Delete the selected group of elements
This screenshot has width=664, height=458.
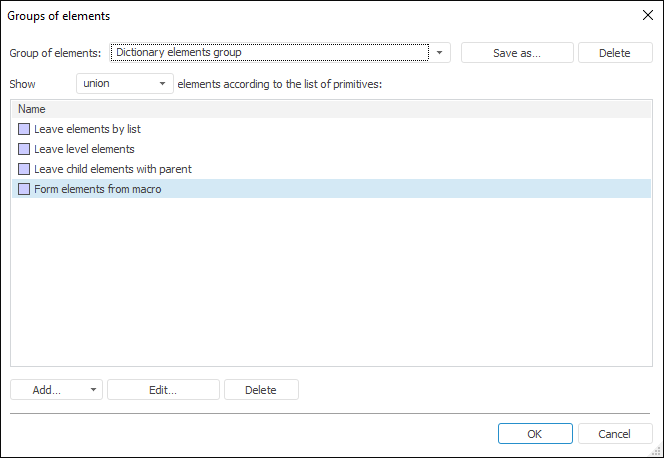[614, 53]
